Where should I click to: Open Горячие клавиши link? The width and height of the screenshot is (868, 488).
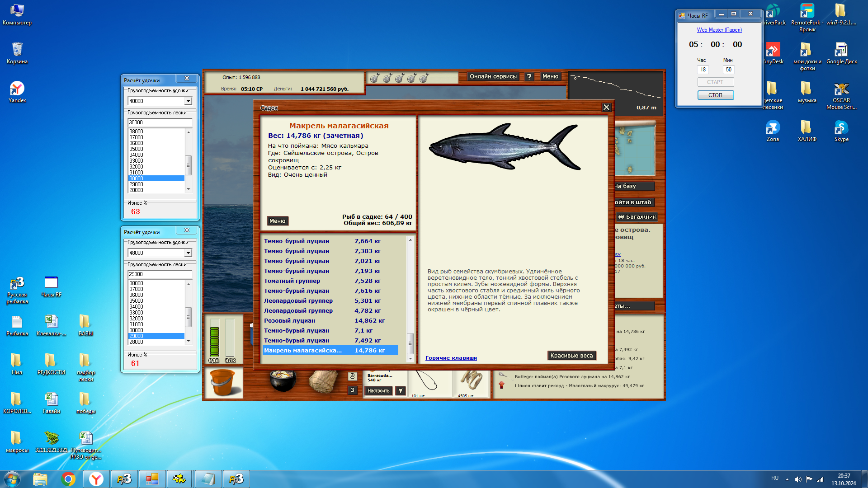click(451, 358)
